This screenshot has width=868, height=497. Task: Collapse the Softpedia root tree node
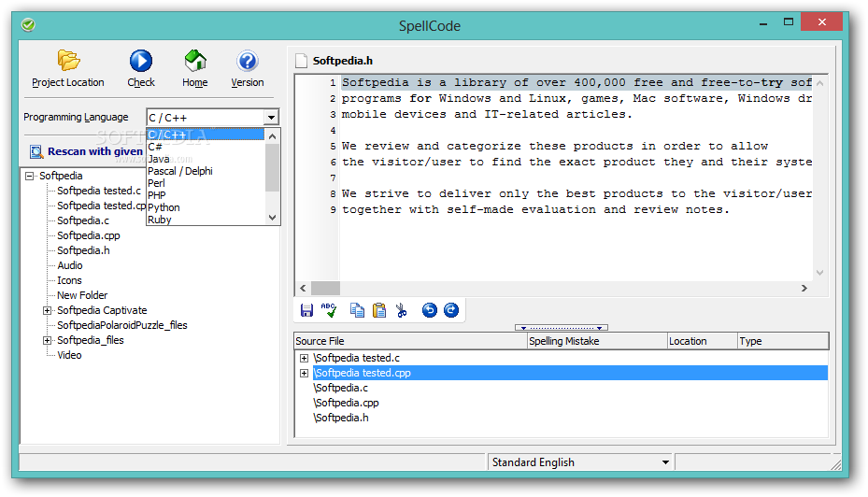29,176
